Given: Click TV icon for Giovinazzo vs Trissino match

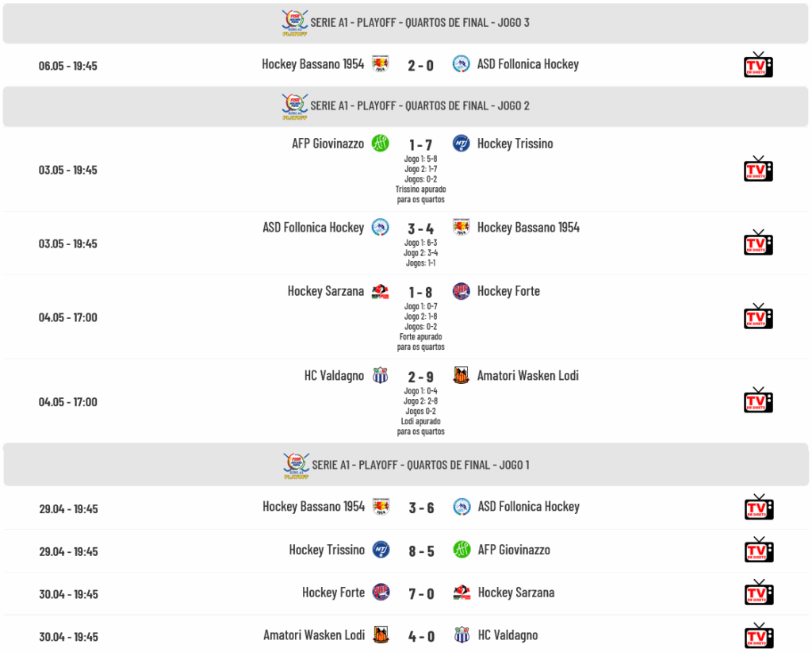Looking at the screenshot, I should tap(758, 169).
